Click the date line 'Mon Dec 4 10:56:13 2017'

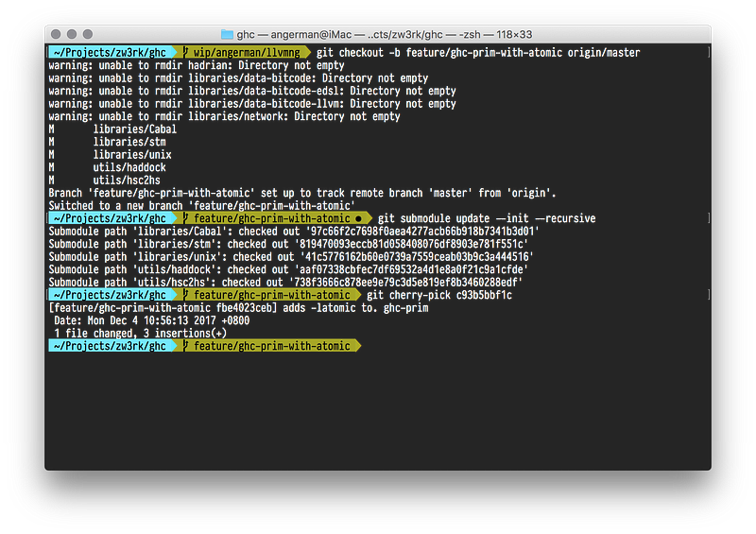tap(151, 320)
